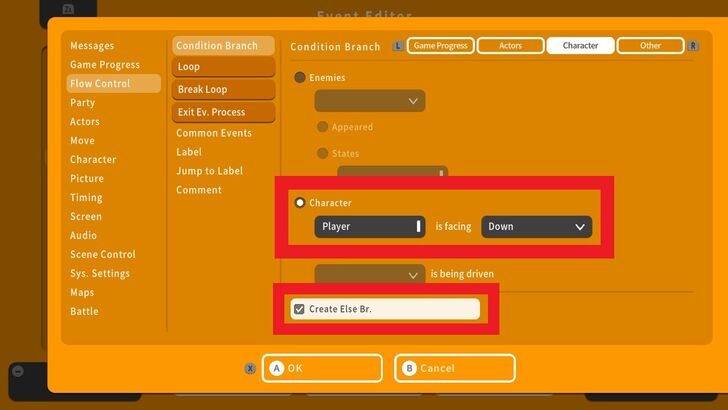Choose the Loop command
The height and width of the screenshot is (410, 728).
pyautogui.click(x=222, y=67)
